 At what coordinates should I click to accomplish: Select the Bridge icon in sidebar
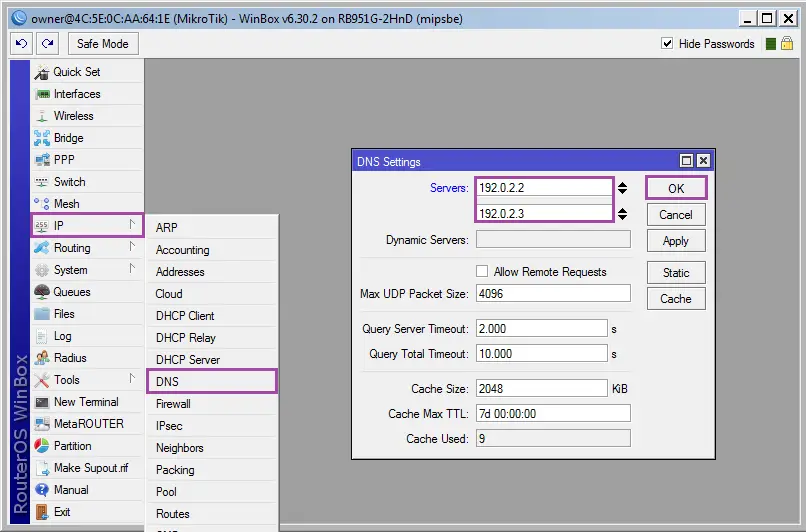coord(42,138)
